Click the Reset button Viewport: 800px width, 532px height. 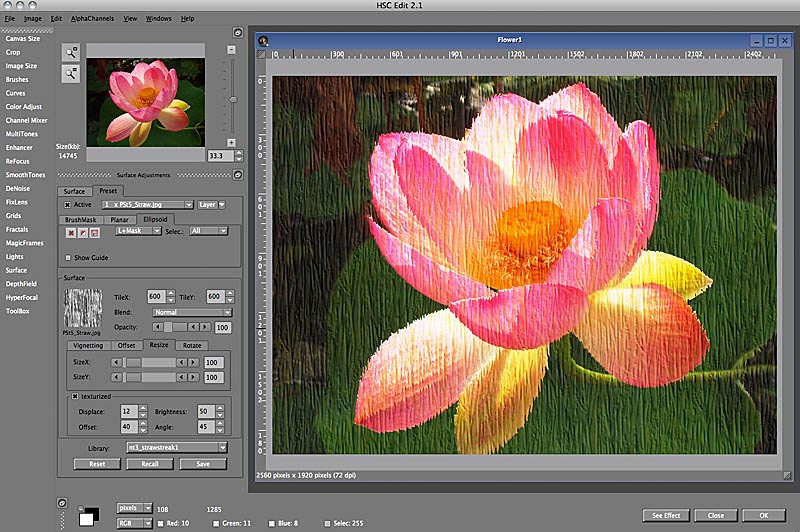(97, 464)
